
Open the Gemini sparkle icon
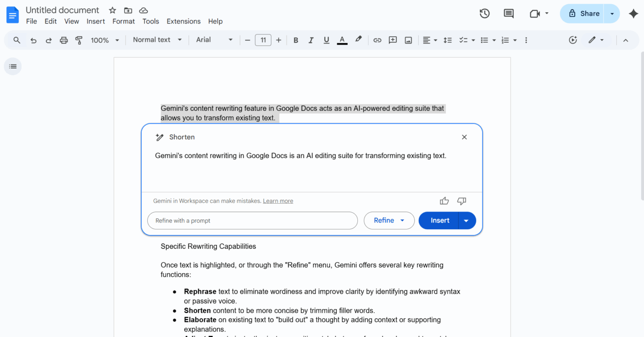(633, 14)
